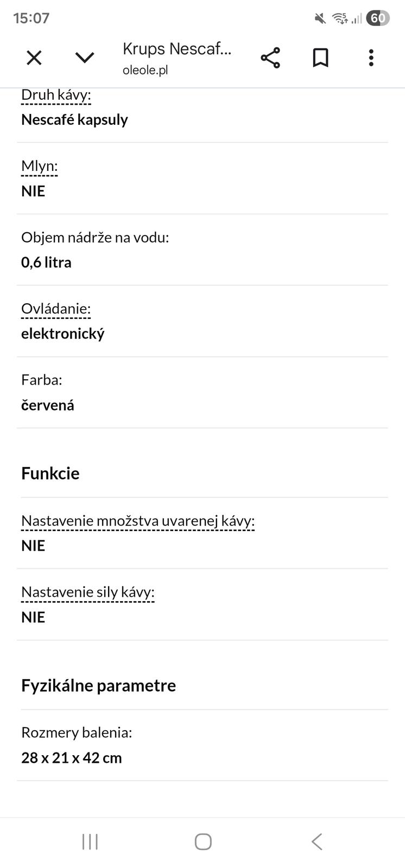Show 'Nastavenie sily kávy' definition
The image size is (405, 868).
pyautogui.click(x=88, y=592)
